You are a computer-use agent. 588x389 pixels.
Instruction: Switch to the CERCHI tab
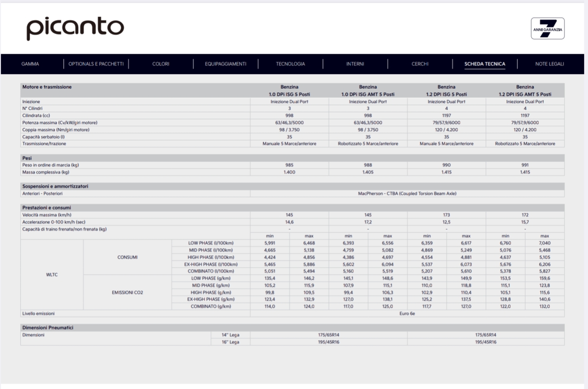point(420,64)
